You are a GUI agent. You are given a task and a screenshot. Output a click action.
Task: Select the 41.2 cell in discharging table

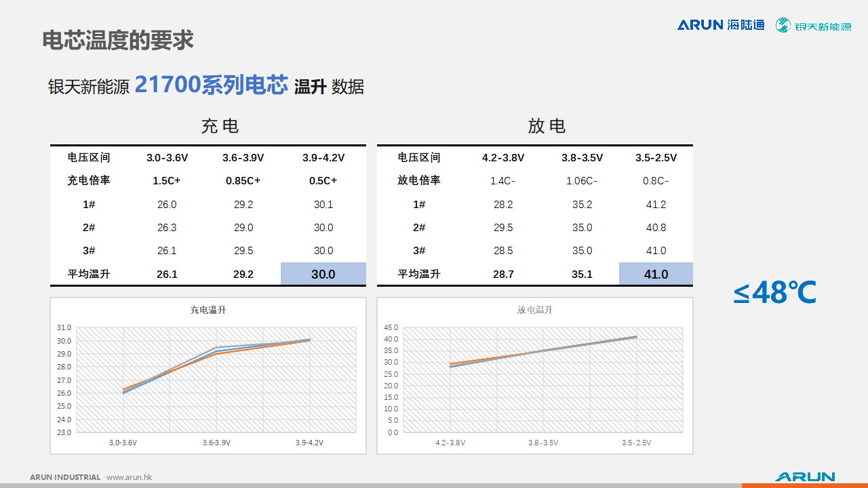tap(656, 205)
